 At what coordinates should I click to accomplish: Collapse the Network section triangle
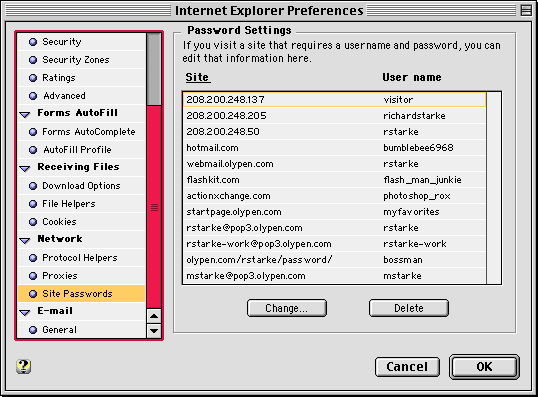pos(25,240)
